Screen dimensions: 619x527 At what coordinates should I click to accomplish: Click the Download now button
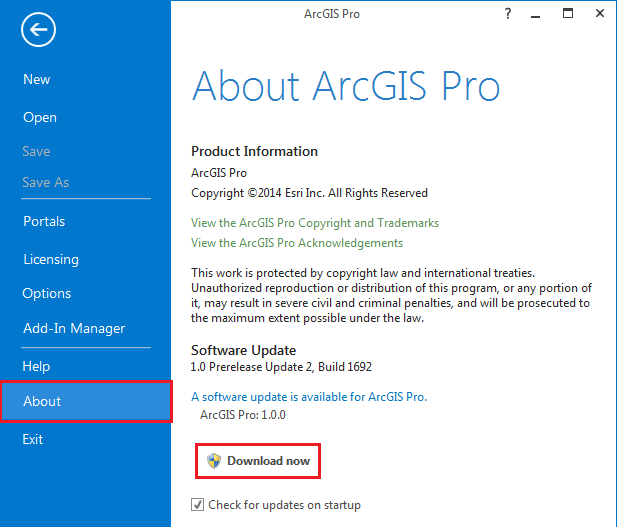[258, 461]
